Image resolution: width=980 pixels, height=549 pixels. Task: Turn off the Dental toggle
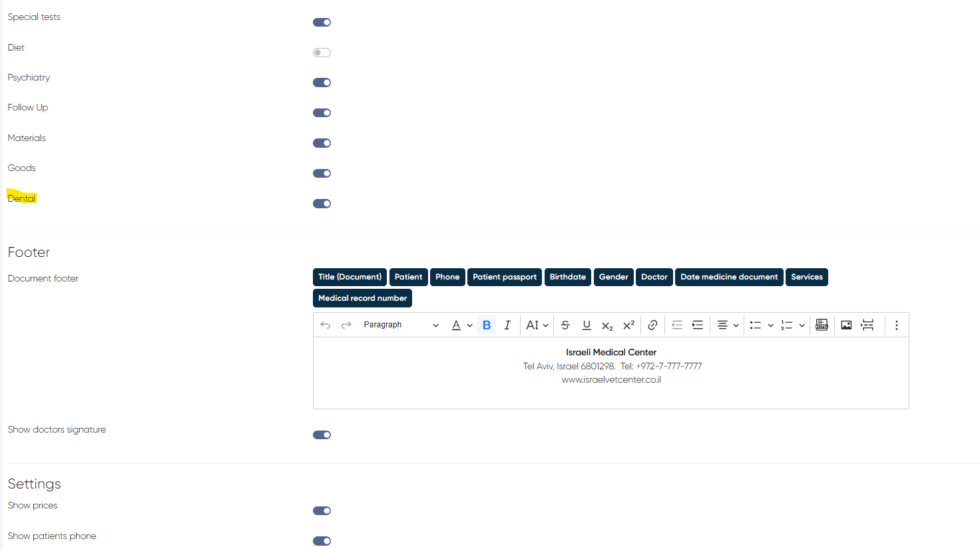click(x=322, y=204)
